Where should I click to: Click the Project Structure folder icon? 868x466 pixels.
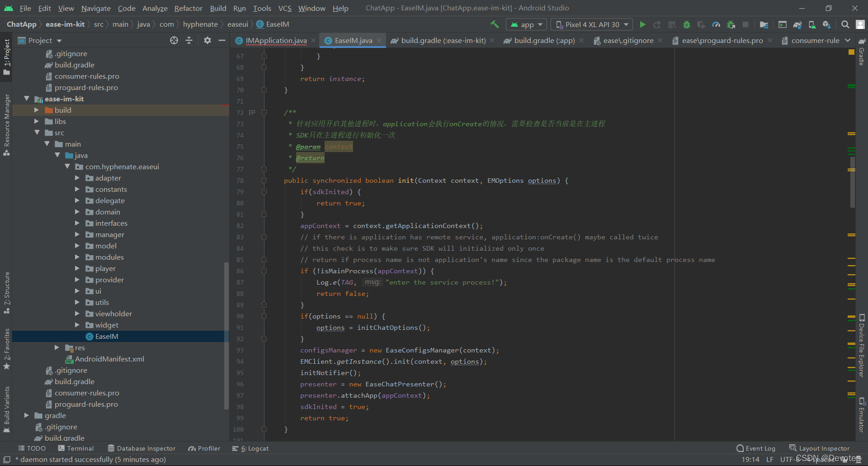click(764, 24)
